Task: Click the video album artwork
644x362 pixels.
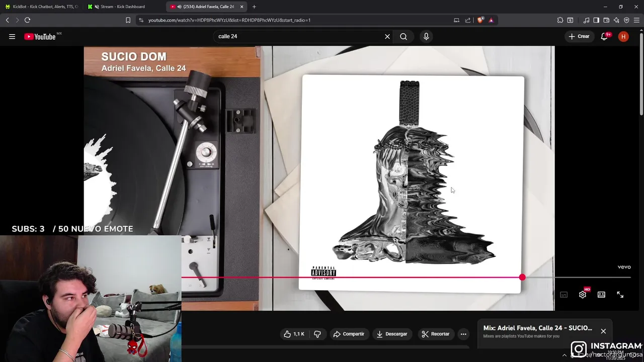Action: [412, 184]
